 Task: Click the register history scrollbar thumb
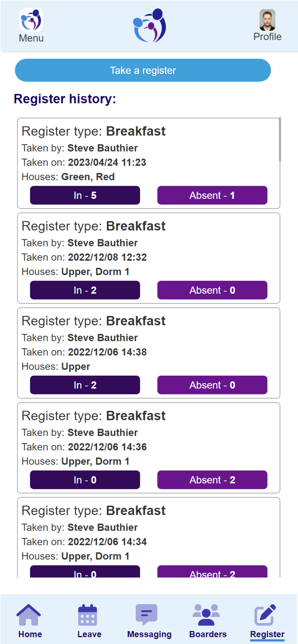280,139
